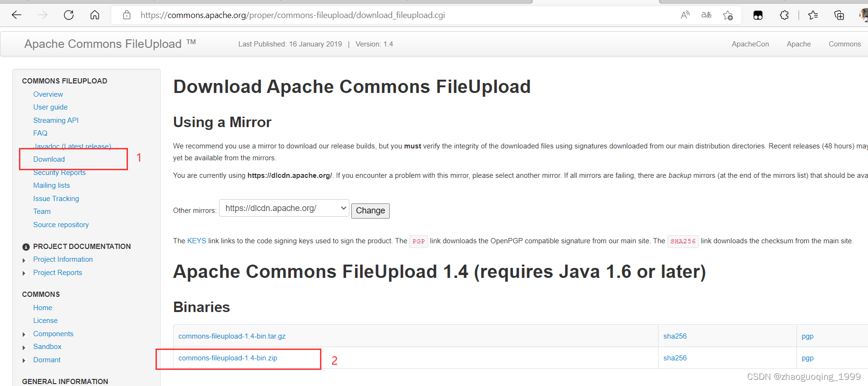Open the Components sidebar link
868x386 pixels.
click(x=53, y=334)
